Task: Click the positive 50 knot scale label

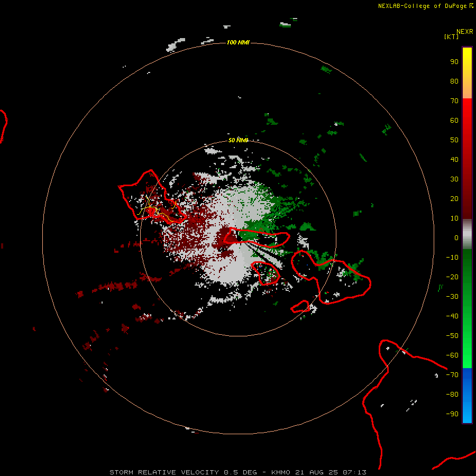Action: click(x=454, y=140)
